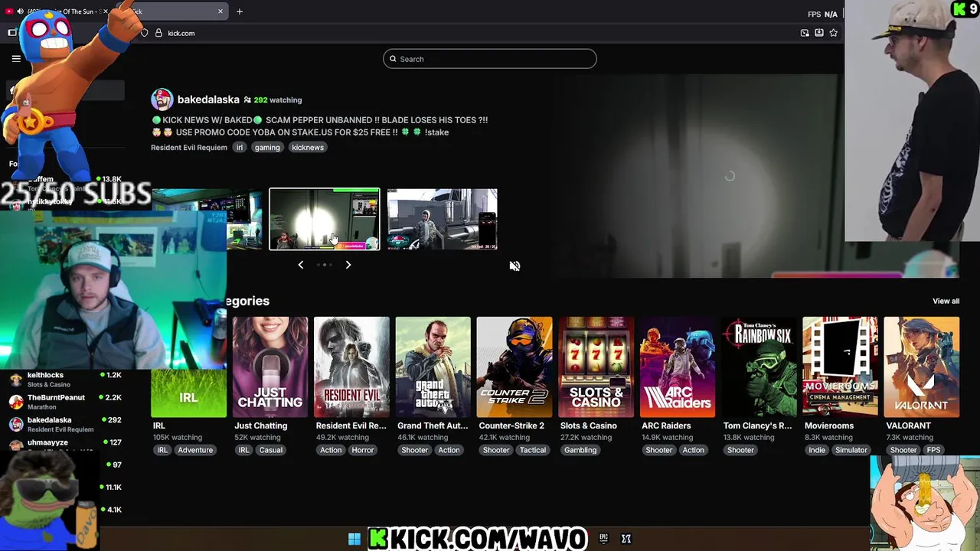Click the Horror tag under Resident Evil
This screenshot has height=551, width=980.
point(363,450)
